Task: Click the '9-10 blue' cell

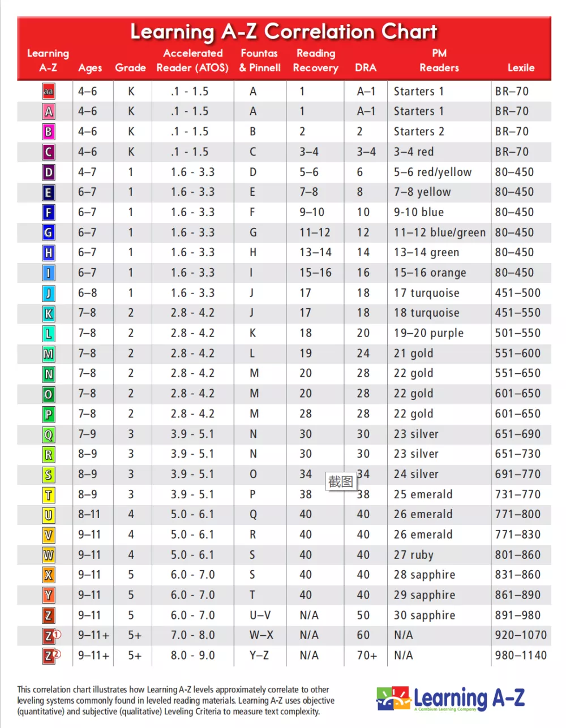Action: (x=419, y=212)
